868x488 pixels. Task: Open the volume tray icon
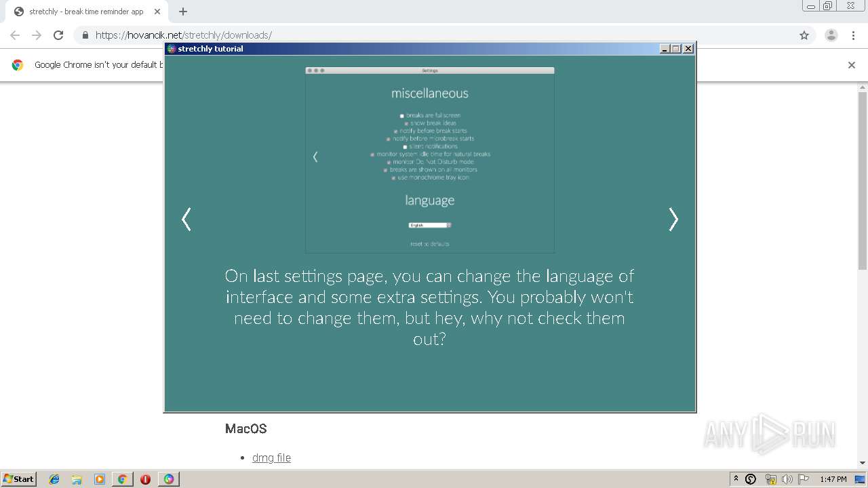tap(787, 479)
